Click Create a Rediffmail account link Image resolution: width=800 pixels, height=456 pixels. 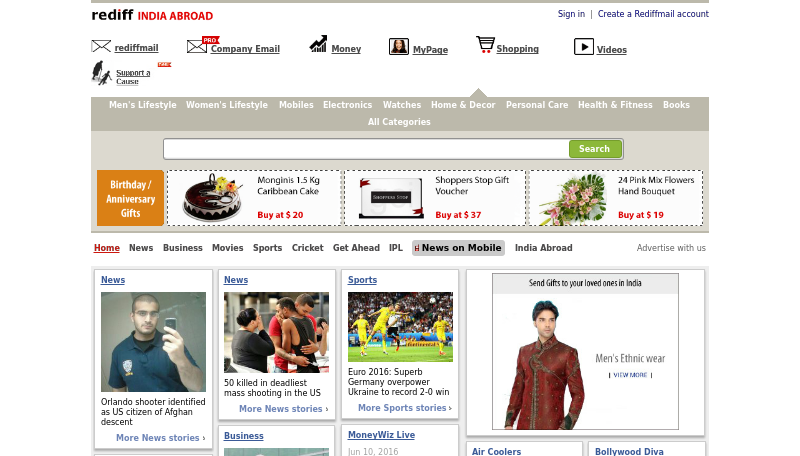click(653, 14)
